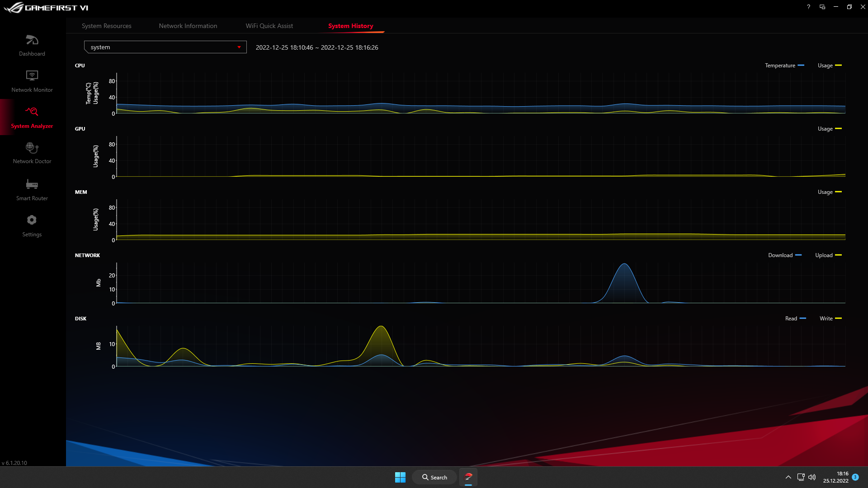Click version label v 6.1.20.10
The image size is (868, 488).
[14, 463]
